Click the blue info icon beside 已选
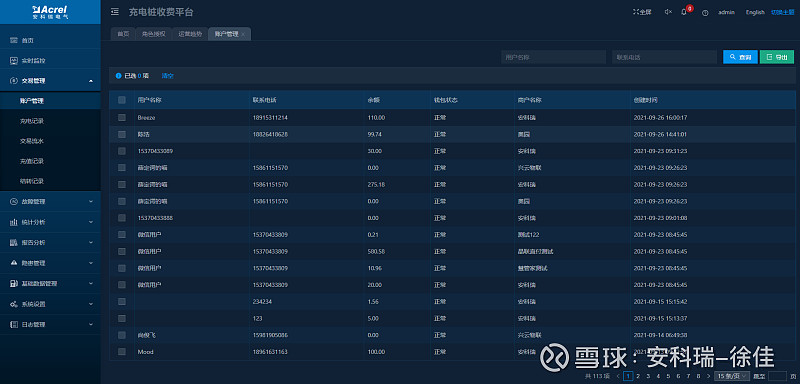 coord(118,75)
